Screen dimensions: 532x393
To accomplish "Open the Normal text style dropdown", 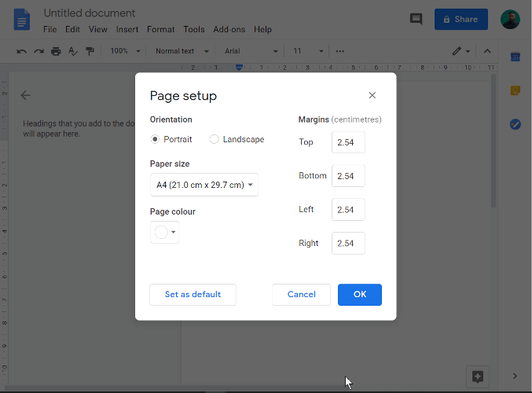I will point(182,51).
